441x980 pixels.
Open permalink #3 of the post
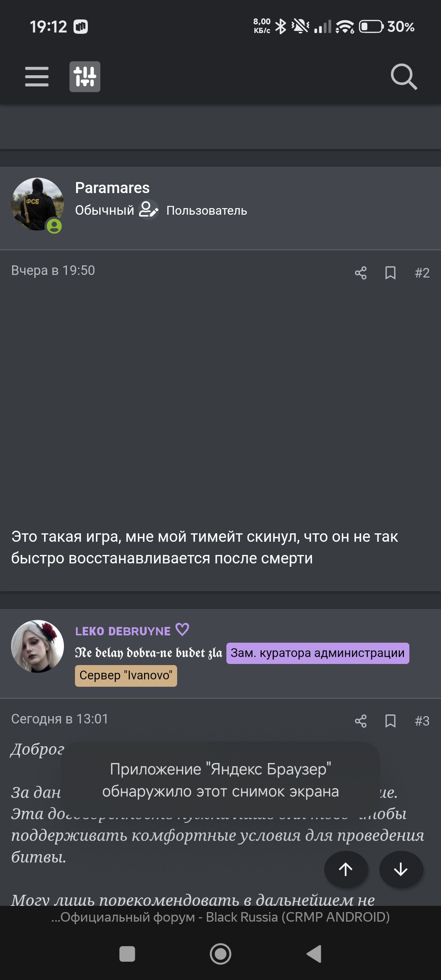coord(422,721)
